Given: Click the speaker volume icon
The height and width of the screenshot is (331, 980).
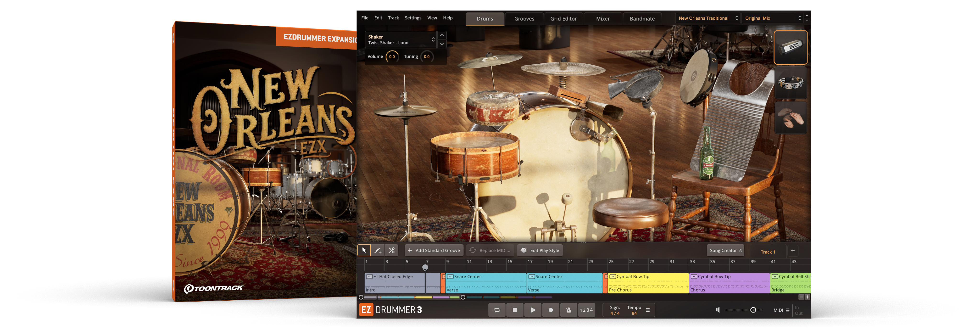Looking at the screenshot, I should (718, 310).
